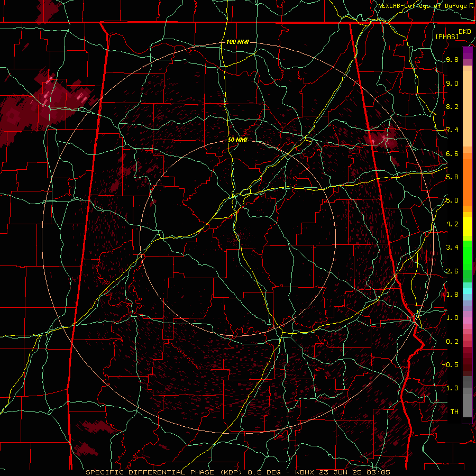Select the cyan segment of the color bar
Image resolution: width=476 pixels, height=476 pixels.
tap(467, 291)
